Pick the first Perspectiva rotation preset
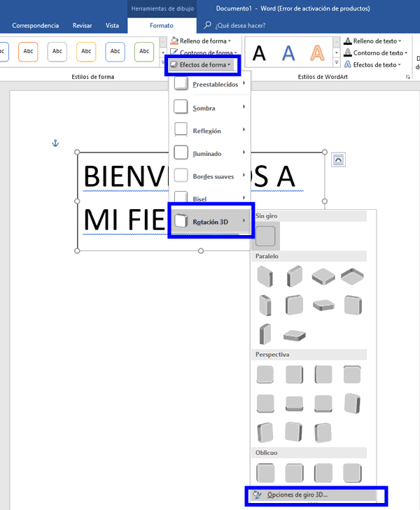The image size is (420, 510). (265, 375)
